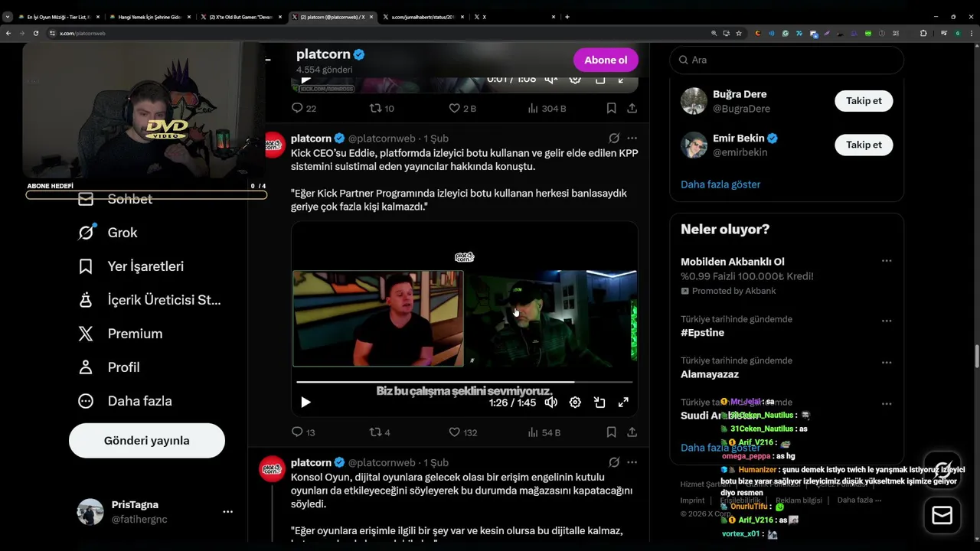Open Grok actions on Konsol Oyun post
This screenshot has height=551, width=980.
coord(614,462)
